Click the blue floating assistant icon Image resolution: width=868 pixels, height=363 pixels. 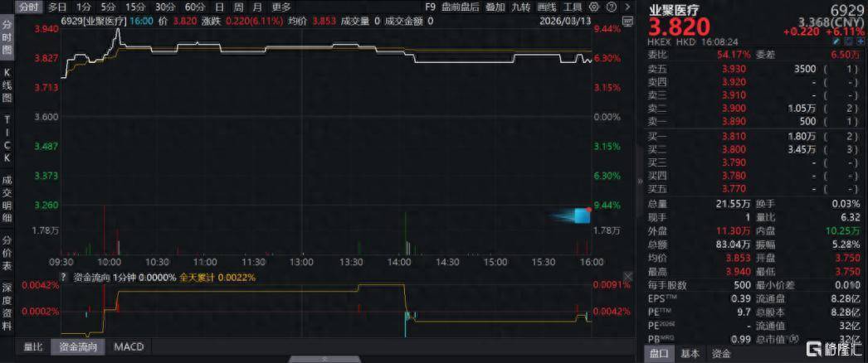click(581, 216)
